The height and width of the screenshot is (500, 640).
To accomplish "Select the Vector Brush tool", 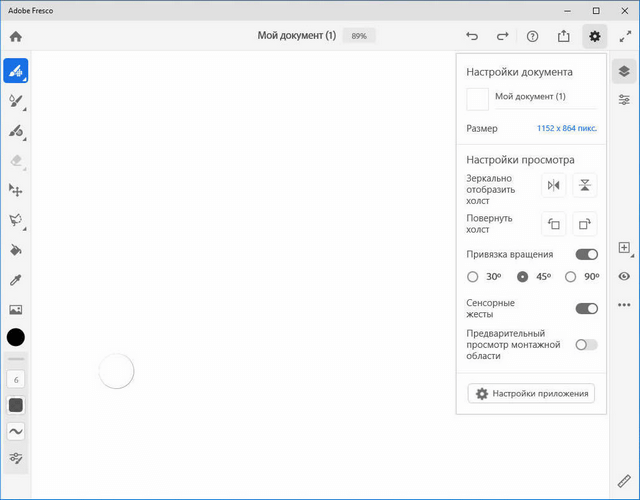I will (16, 130).
